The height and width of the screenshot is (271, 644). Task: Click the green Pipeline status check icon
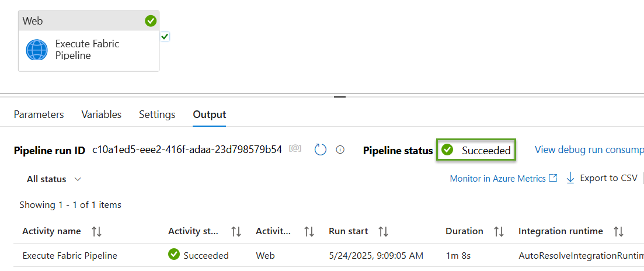click(447, 150)
